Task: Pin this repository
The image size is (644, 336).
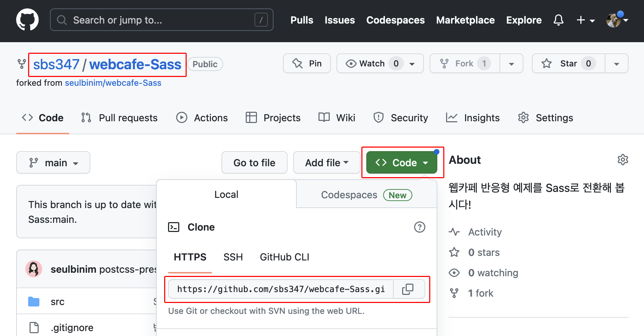Action: (x=307, y=63)
